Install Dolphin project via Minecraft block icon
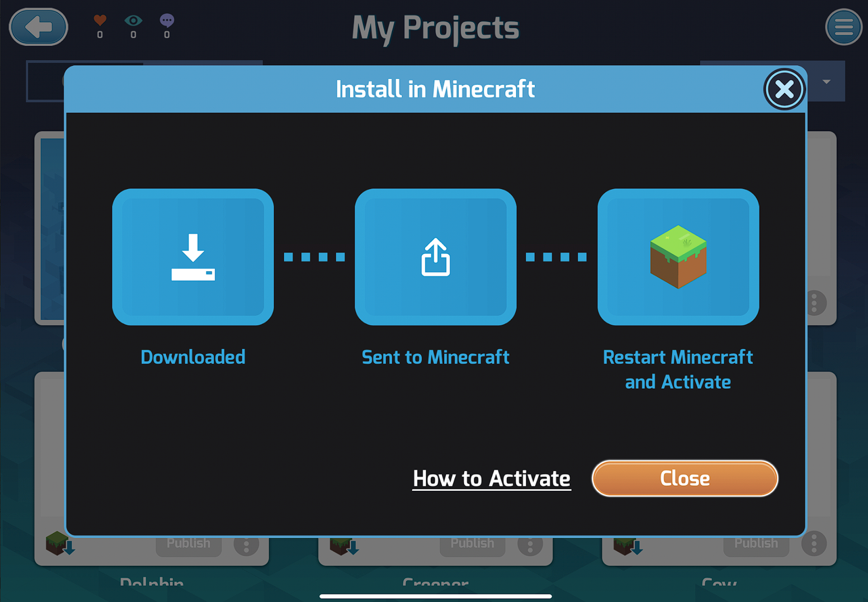 pyautogui.click(x=60, y=544)
